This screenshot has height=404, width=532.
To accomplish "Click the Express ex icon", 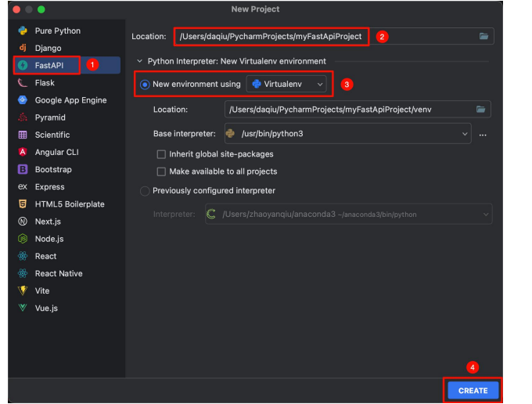I will click(23, 186).
